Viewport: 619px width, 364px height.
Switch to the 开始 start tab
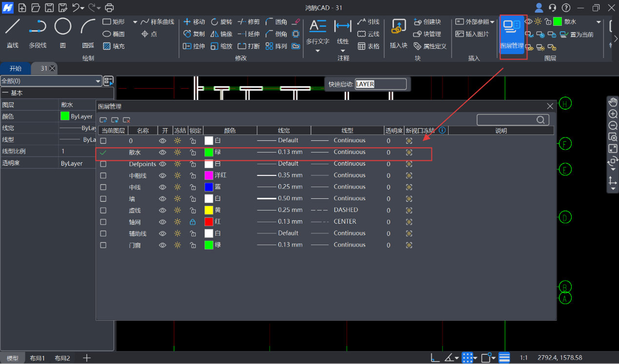pos(16,69)
